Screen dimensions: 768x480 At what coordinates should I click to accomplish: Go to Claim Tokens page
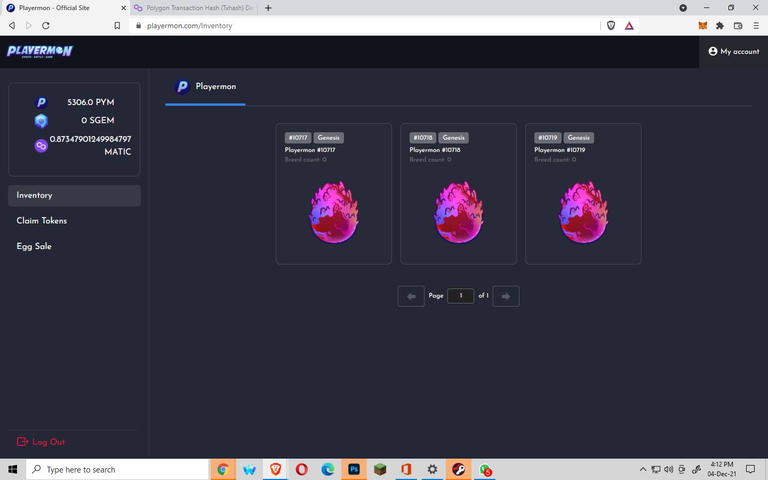[x=42, y=221]
